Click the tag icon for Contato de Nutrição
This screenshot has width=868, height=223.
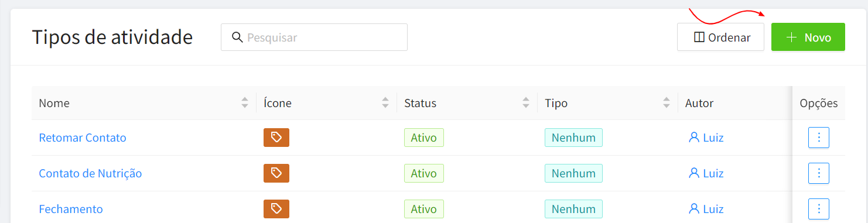click(276, 173)
